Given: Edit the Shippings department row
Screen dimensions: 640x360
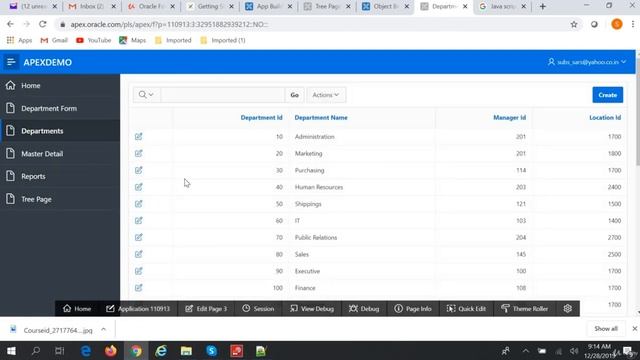Looking at the screenshot, I should tap(138, 203).
